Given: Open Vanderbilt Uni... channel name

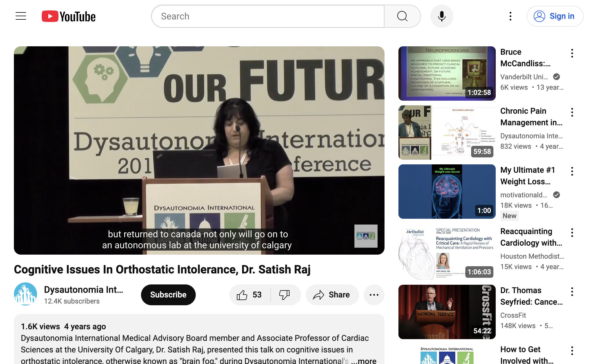Looking at the screenshot, I should pos(524,77).
